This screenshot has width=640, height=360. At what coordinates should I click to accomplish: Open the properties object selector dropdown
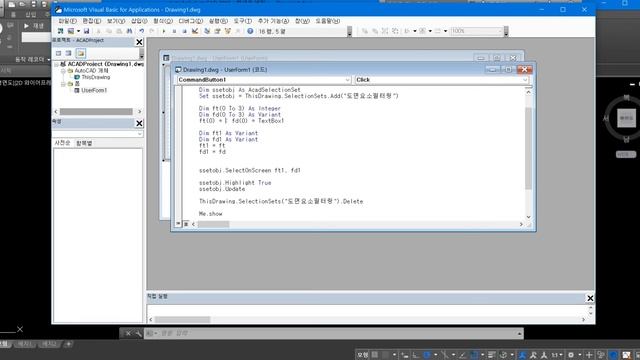[x=140, y=134]
